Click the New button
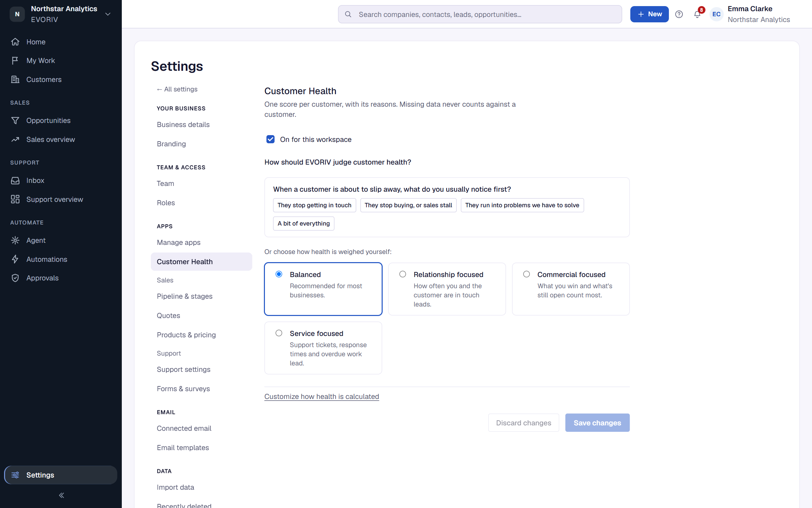 pos(649,14)
